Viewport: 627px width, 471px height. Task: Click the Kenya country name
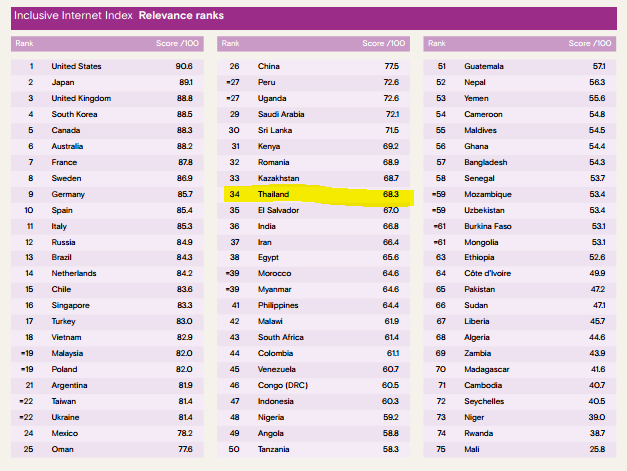(269, 146)
